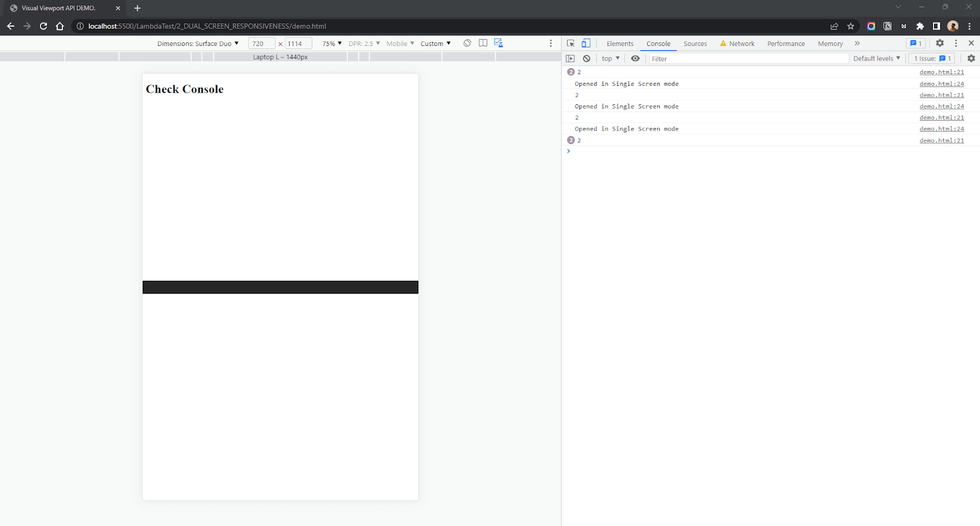
Task: Click the console Filter input field
Action: tap(749, 59)
